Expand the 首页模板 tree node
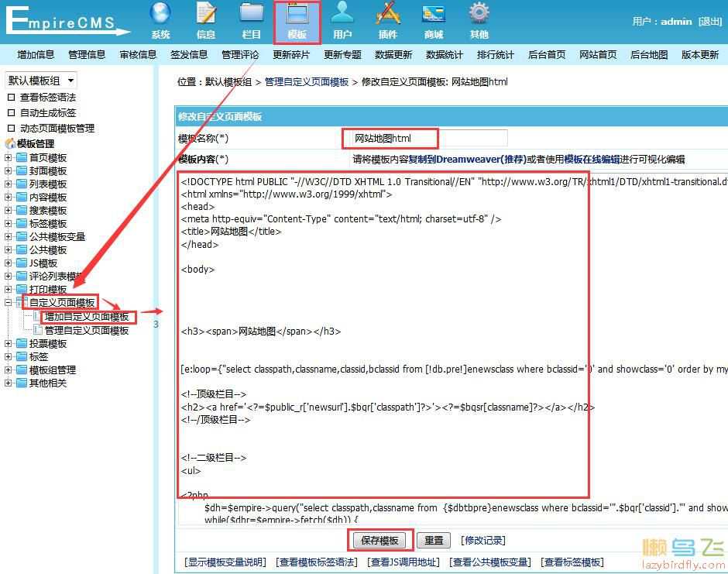The image size is (728, 574). (8, 157)
